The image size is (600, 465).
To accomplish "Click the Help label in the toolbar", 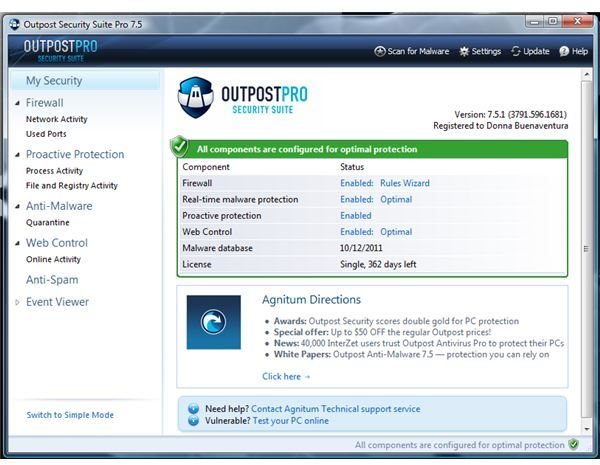I will point(580,51).
